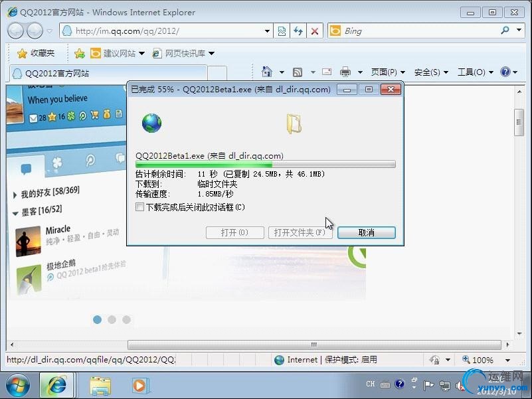The image size is (532, 399).
Task: Click the 打开文件夹(F) button
Action: (x=300, y=232)
